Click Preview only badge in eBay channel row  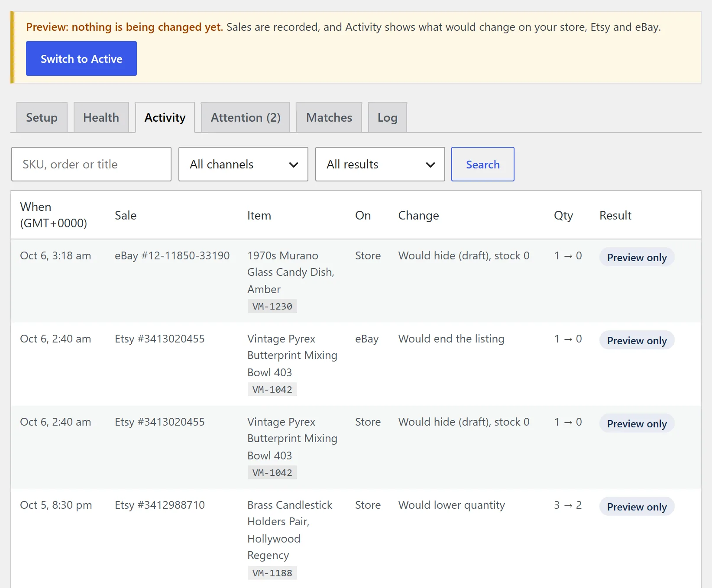pyautogui.click(x=637, y=340)
